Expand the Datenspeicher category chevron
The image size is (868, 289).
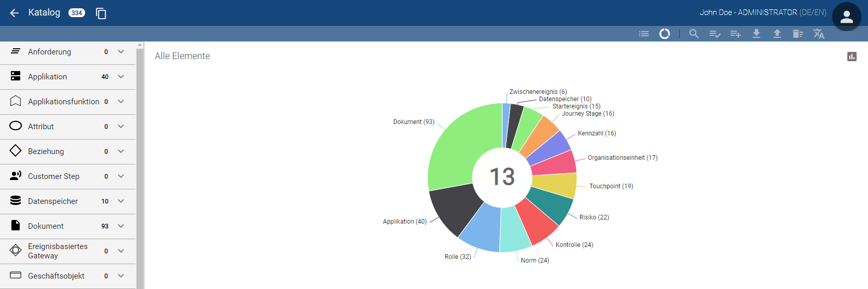(x=121, y=201)
